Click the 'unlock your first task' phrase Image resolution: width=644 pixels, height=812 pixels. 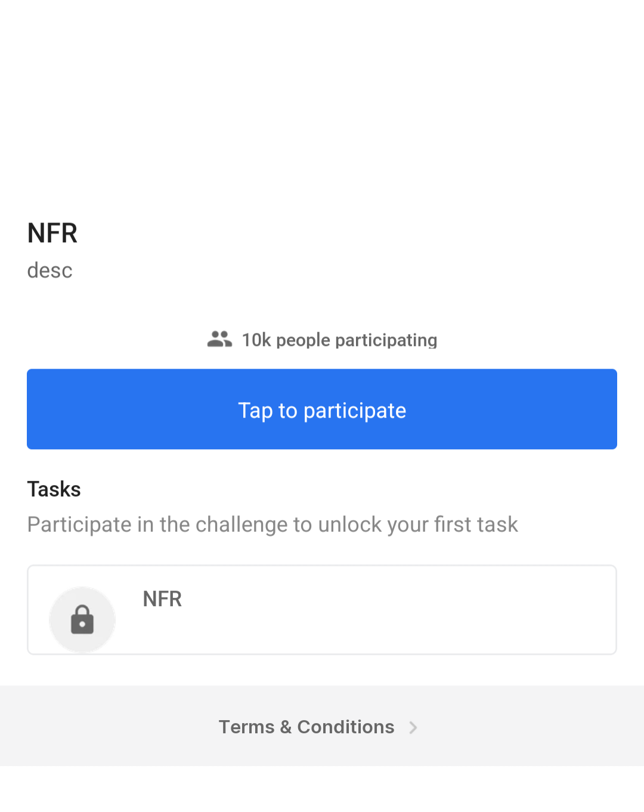tap(418, 524)
